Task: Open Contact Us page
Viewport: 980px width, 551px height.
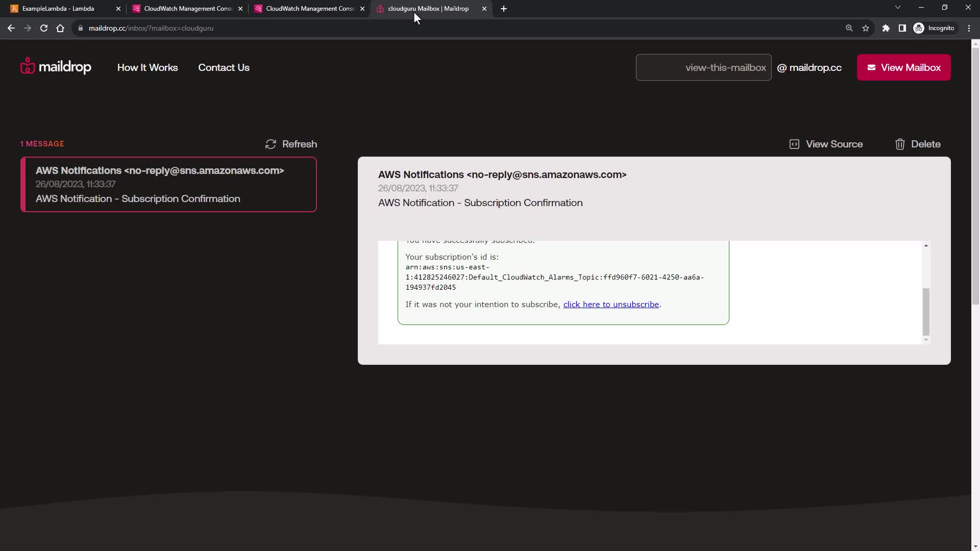Action: coord(224,67)
